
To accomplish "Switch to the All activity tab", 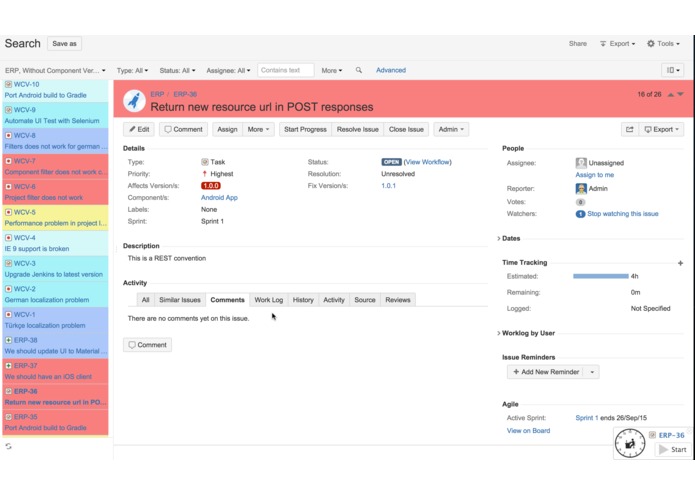I will pos(145,300).
